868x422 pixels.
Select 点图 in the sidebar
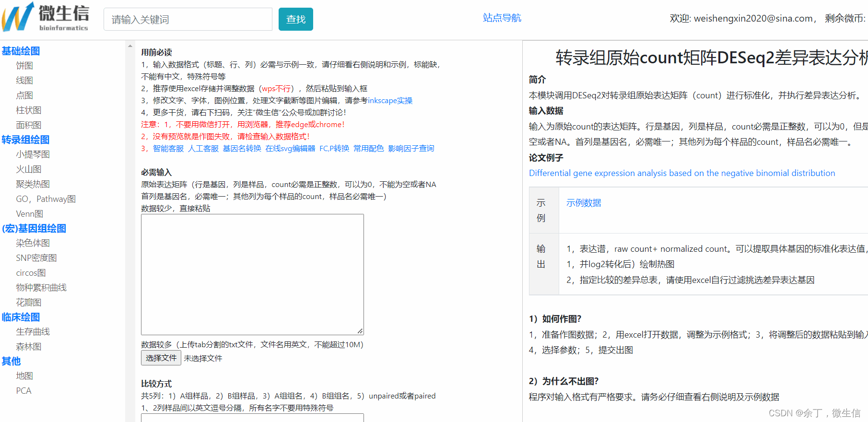pos(24,95)
